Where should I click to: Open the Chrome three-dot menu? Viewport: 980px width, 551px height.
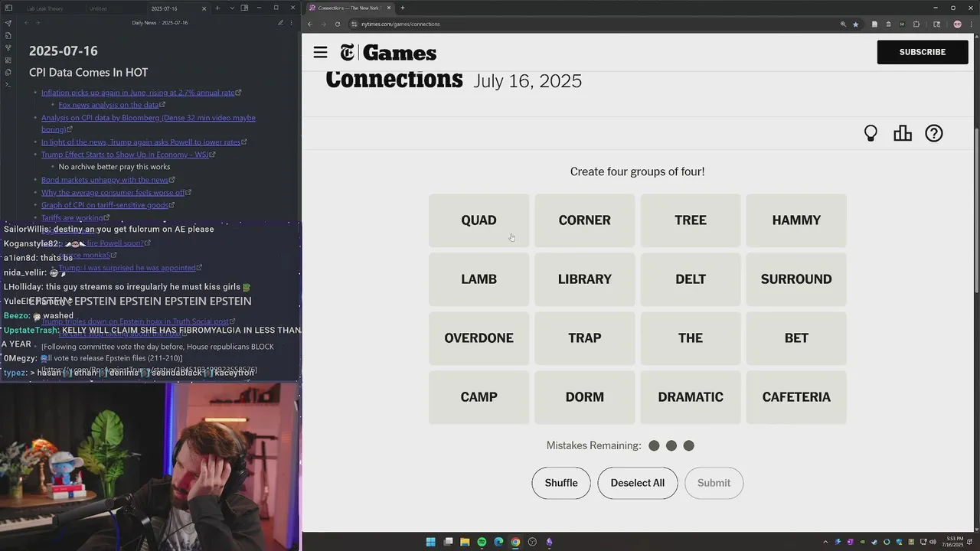tap(970, 24)
